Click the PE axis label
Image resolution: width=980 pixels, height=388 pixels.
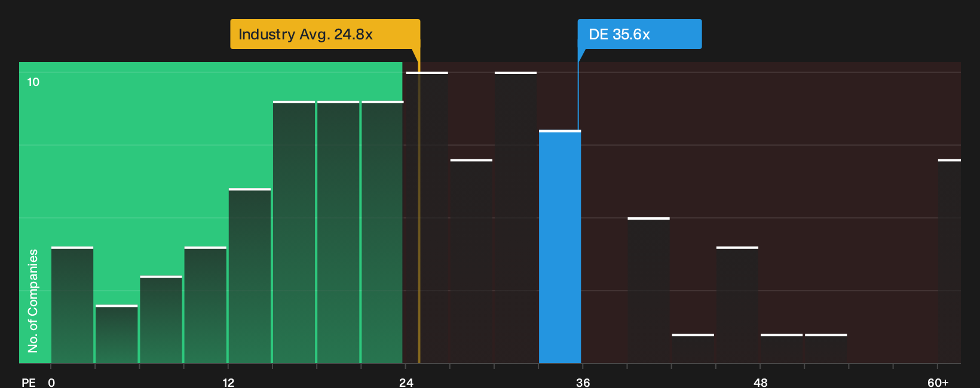(x=29, y=383)
